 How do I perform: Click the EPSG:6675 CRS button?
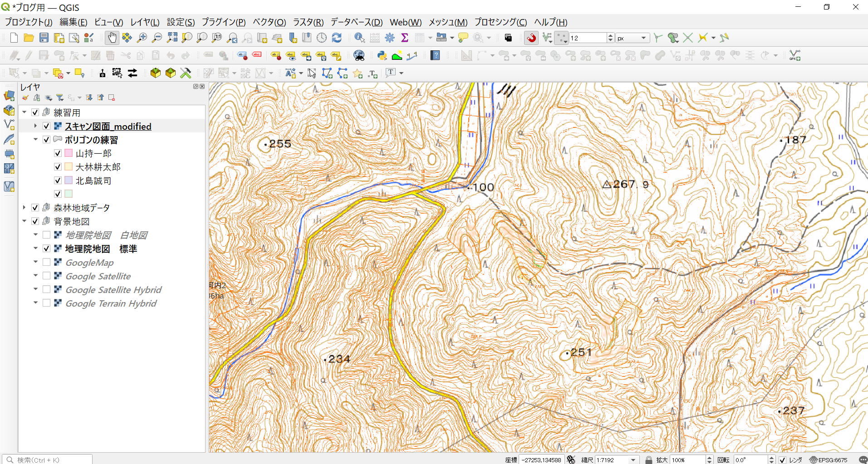829,459
